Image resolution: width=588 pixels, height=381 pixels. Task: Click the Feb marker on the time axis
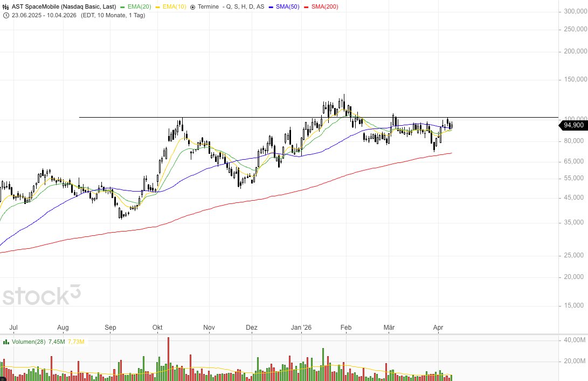point(346,328)
